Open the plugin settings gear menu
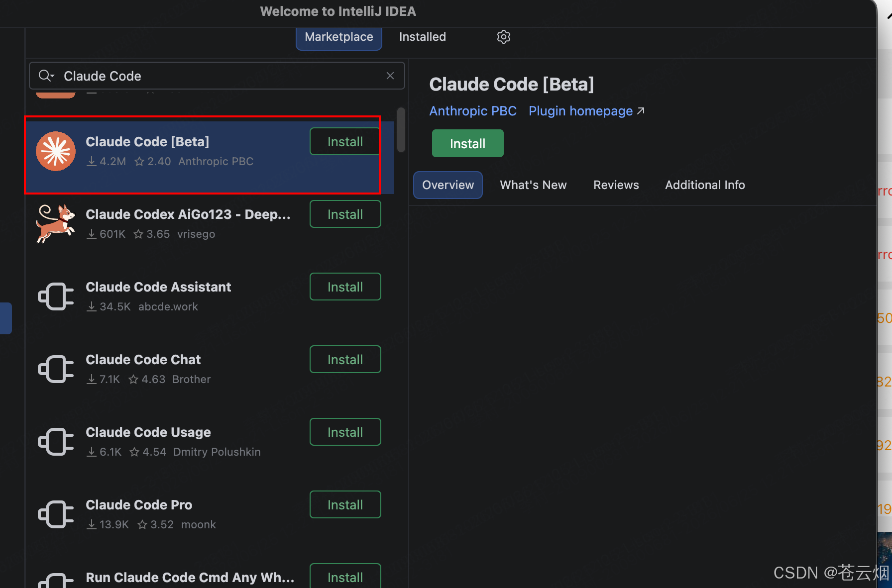The image size is (892, 588). point(504,37)
